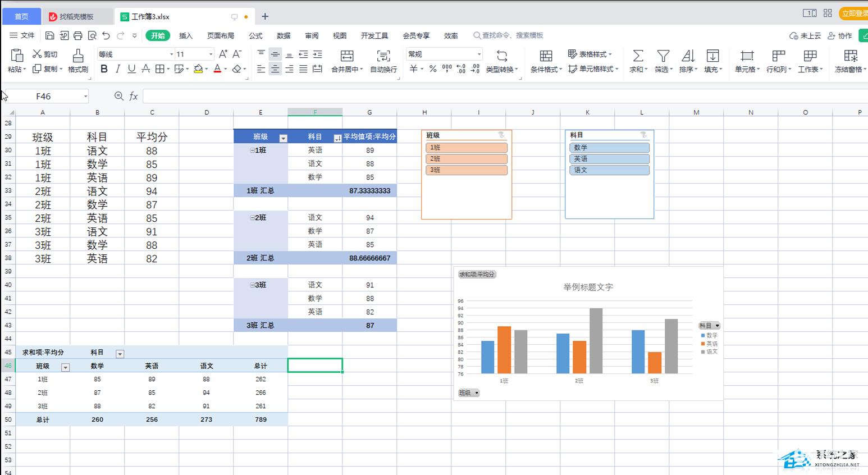Click the Filter 筛选 funnel icon
Screen dimensions: 868x475
pos(663,56)
